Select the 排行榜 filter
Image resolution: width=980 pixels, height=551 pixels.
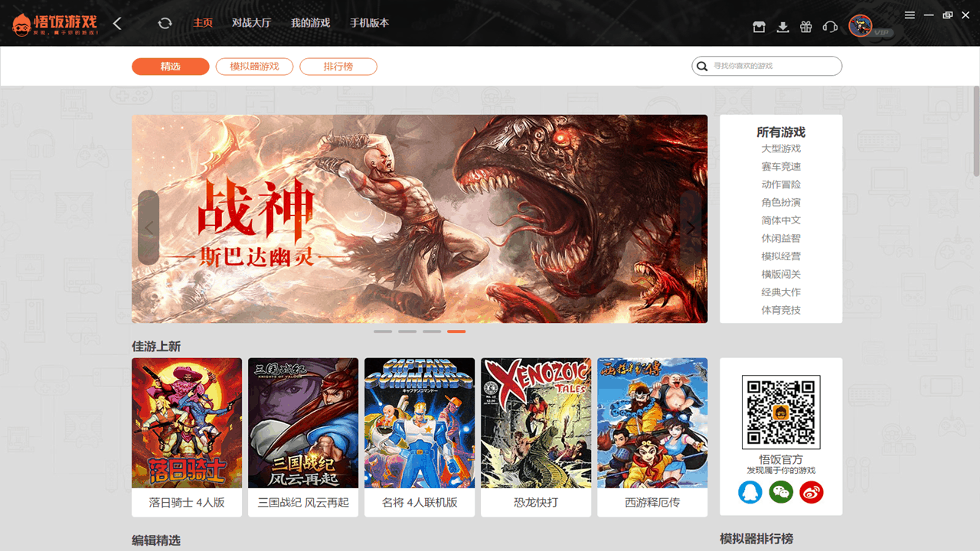pos(338,67)
